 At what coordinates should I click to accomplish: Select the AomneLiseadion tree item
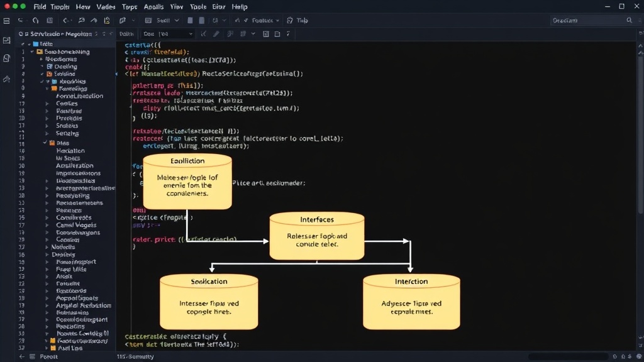80,96
